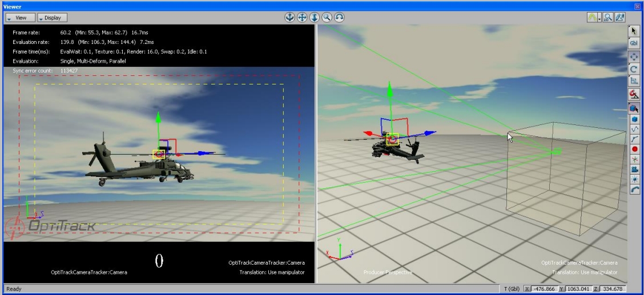Viewport: 644px width, 295px height.
Task: Expand the yellow curve icon dropdown arrow
Action: click(599, 18)
